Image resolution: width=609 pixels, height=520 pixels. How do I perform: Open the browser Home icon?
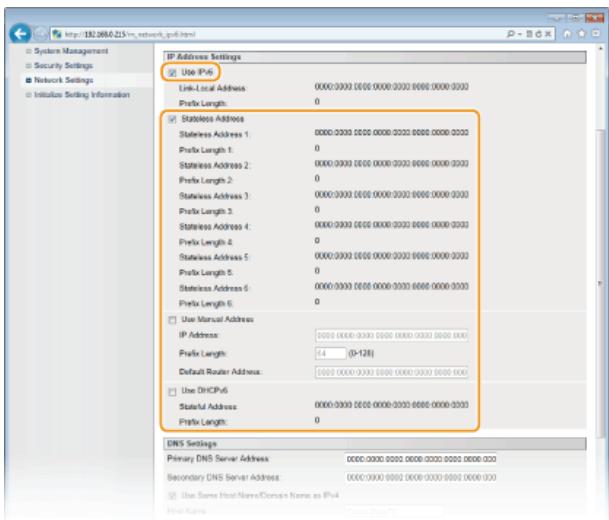click(x=567, y=34)
